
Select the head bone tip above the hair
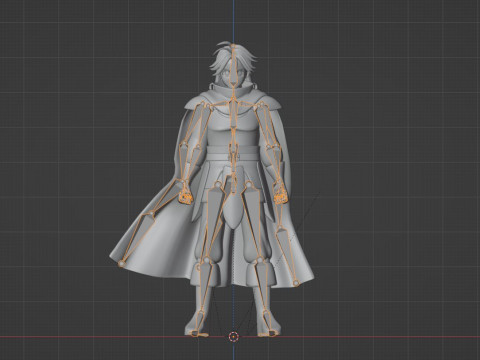point(233,46)
